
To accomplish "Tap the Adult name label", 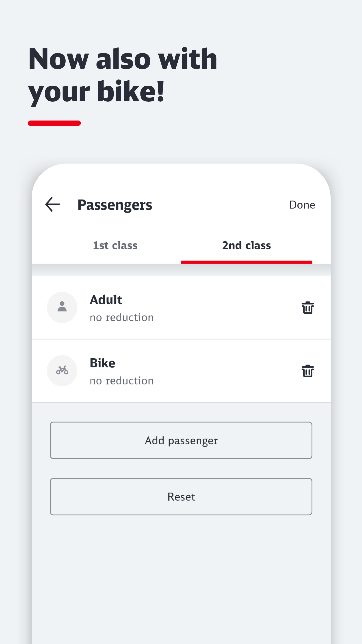I will (106, 299).
